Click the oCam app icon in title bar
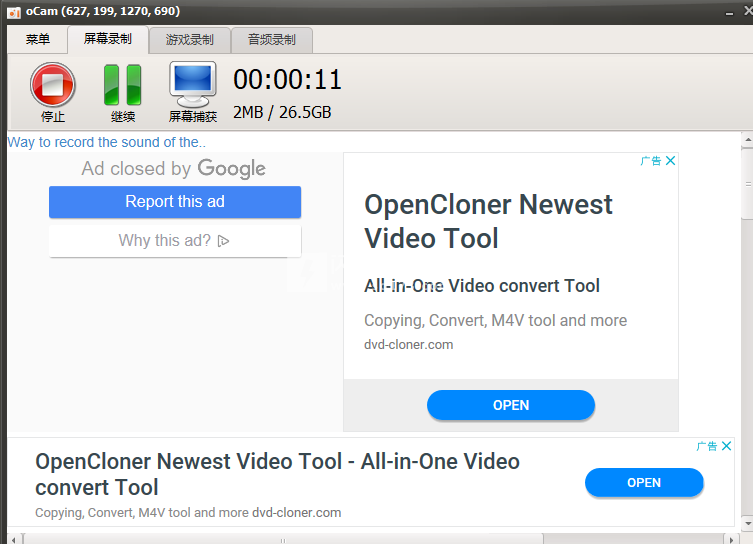 tap(14, 12)
